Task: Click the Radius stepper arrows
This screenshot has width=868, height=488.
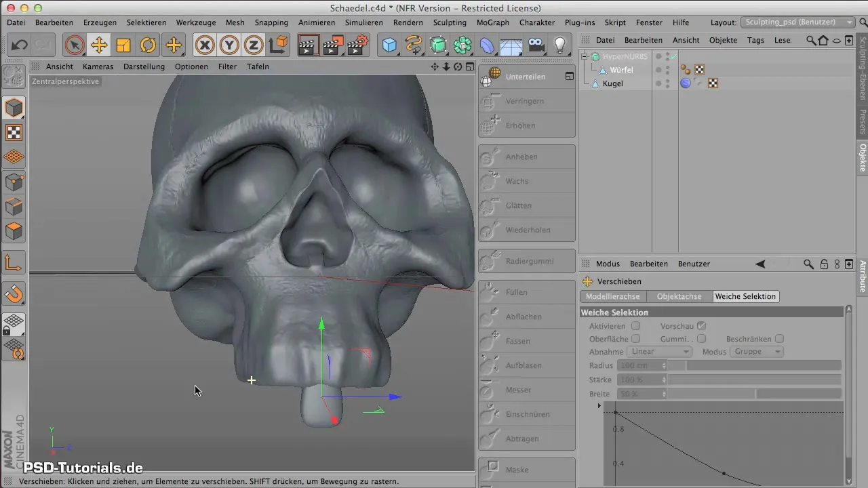Action: click(x=665, y=365)
